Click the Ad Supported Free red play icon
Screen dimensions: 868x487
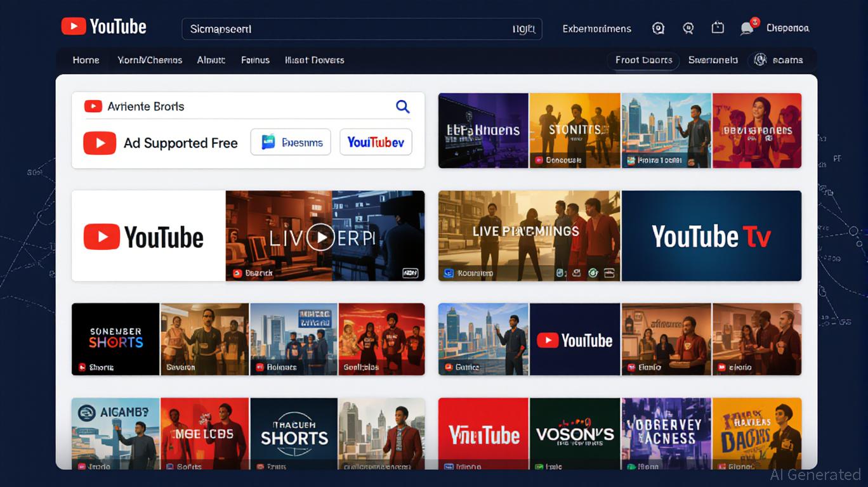(100, 143)
